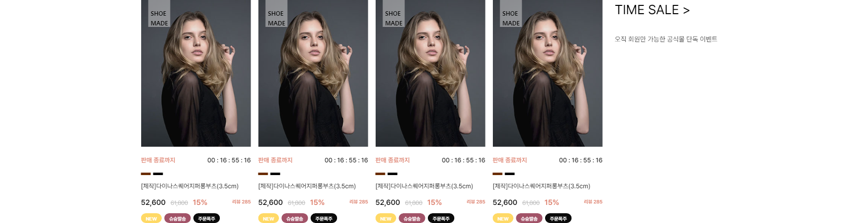Click the fourth product's NEW badge
This screenshot has width=868, height=223.
click(x=503, y=218)
